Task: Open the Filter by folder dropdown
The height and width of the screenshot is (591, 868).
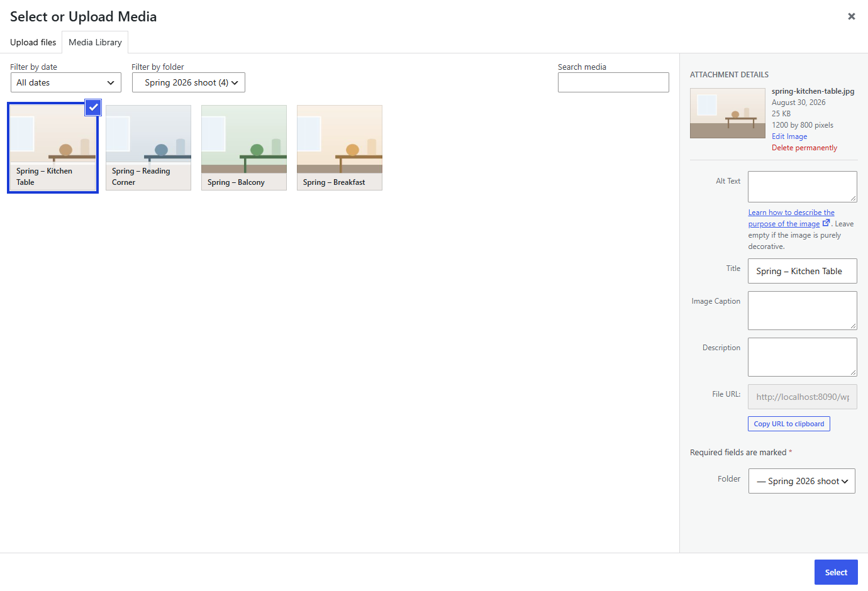Action: (189, 82)
